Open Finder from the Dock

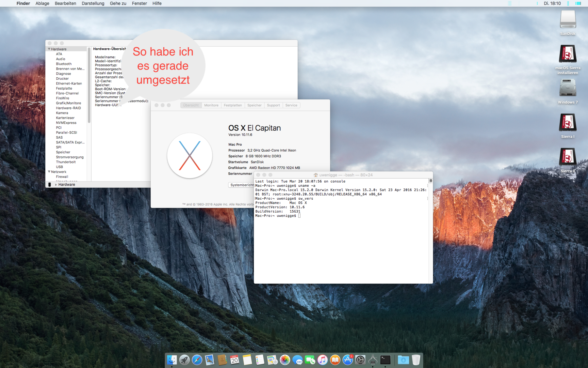[x=172, y=360]
